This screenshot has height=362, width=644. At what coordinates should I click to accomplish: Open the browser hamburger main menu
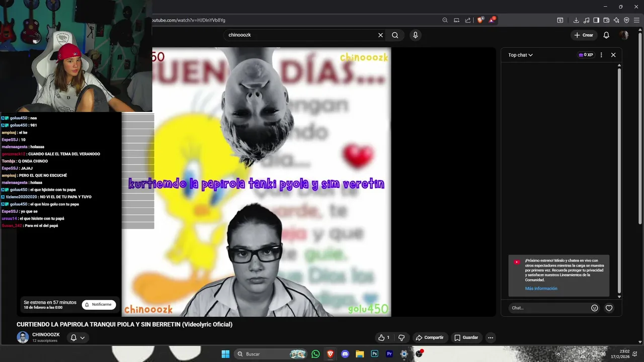point(636,20)
